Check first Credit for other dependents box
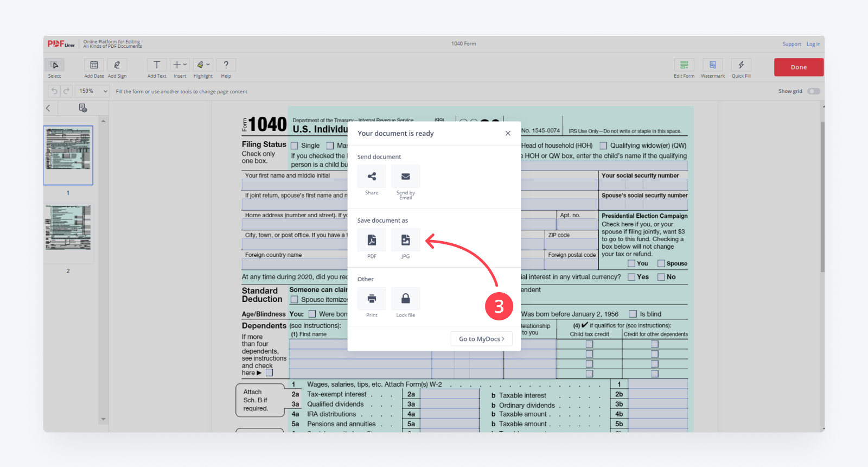This screenshot has height=467, width=868. point(655,344)
